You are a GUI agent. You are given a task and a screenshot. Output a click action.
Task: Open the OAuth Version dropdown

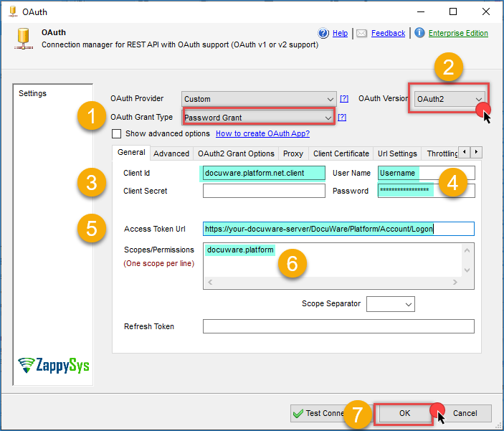450,99
